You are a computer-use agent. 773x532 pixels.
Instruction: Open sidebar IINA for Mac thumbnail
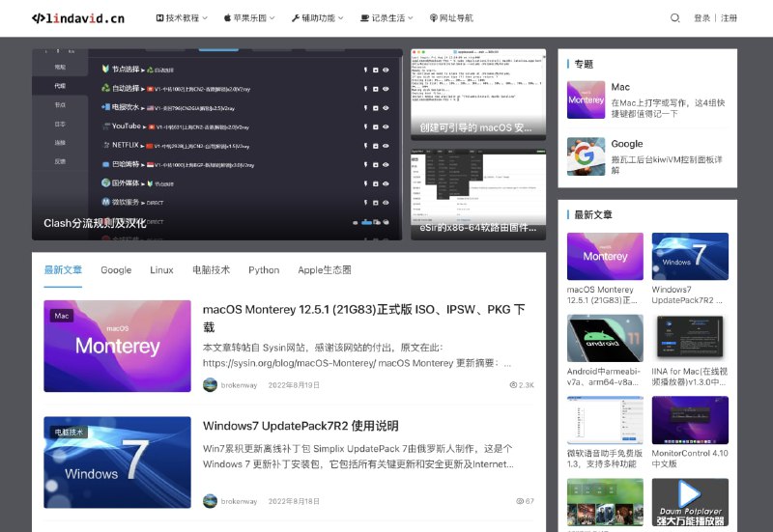pos(690,338)
